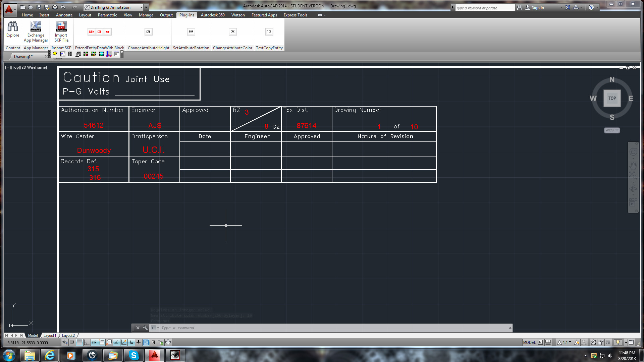644x362 pixels.
Task: Click the TOP face of ViewCube
Action: [612, 98]
